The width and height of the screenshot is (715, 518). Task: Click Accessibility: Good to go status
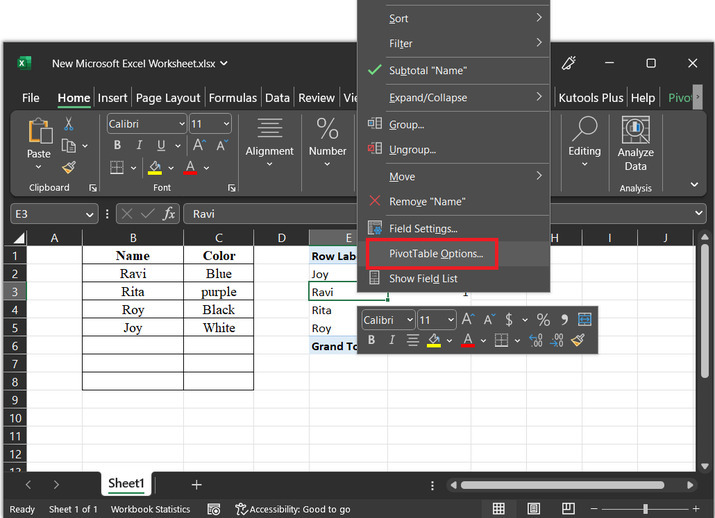click(293, 509)
